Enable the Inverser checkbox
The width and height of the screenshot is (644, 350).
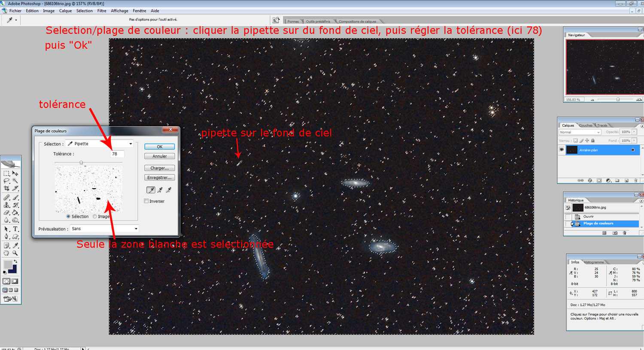pos(146,201)
